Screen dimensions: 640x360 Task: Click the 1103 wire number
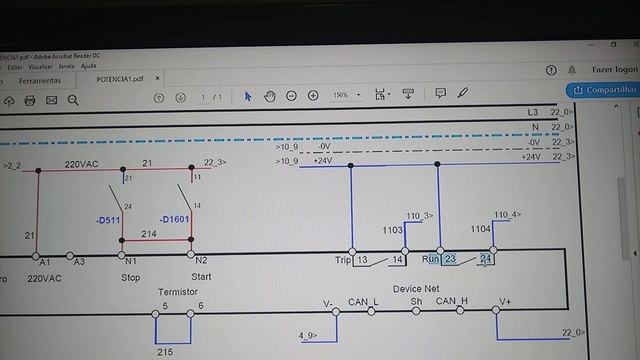point(392,230)
